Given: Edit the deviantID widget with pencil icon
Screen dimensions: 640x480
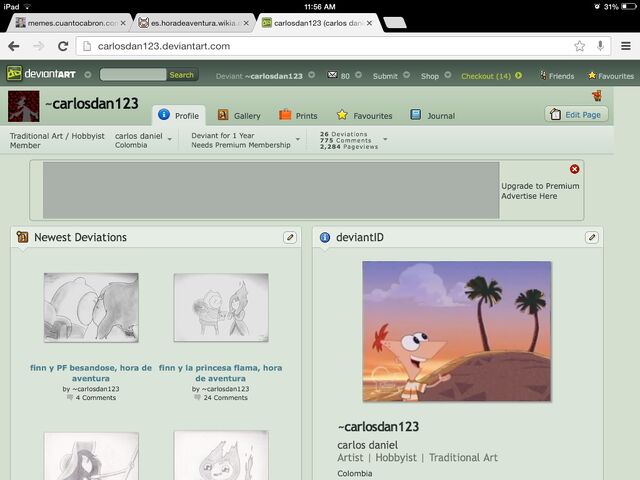Looking at the screenshot, I should coord(591,237).
